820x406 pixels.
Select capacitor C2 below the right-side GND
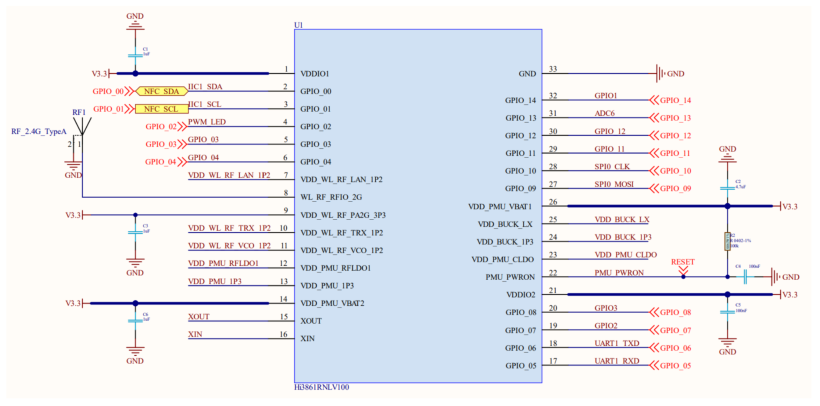(727, 184)
